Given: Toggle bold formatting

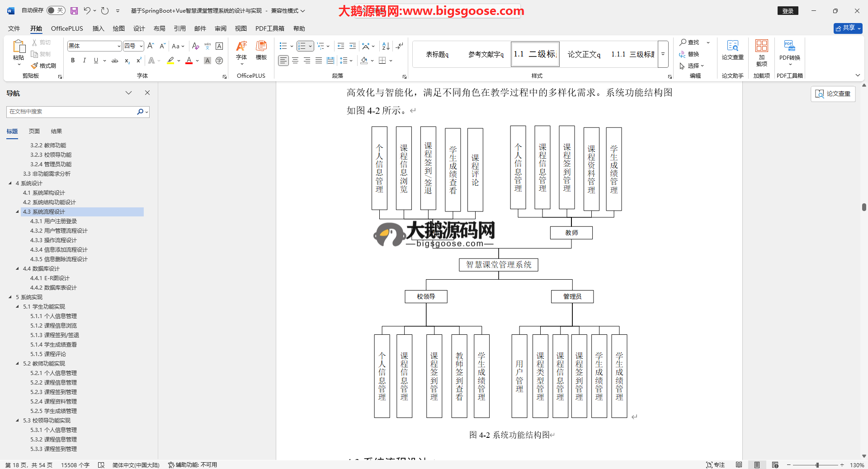Looking at the screenshot, I should point(73,61).
